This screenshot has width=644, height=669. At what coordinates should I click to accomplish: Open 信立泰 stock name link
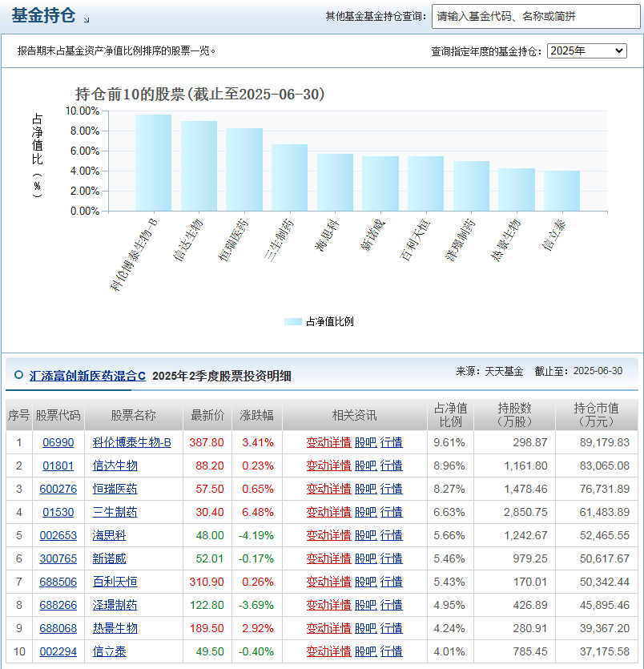[x=109, y=651]
